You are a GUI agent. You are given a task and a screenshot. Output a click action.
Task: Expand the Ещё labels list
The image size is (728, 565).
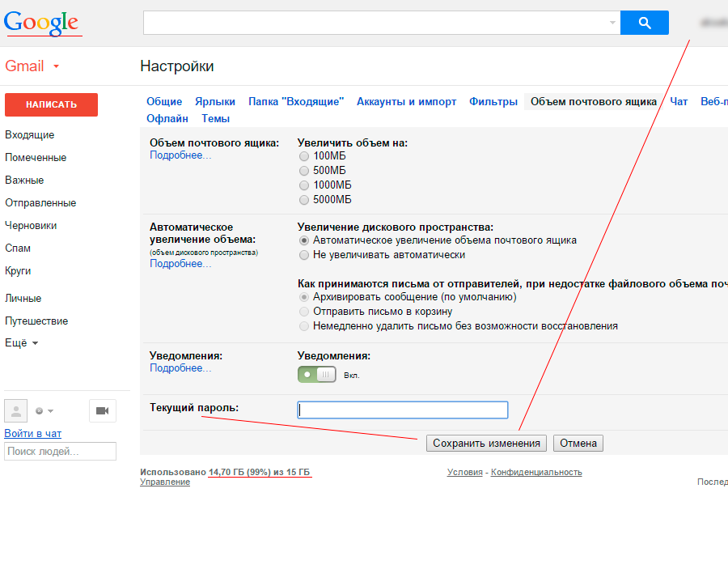[x=21, y=343]
